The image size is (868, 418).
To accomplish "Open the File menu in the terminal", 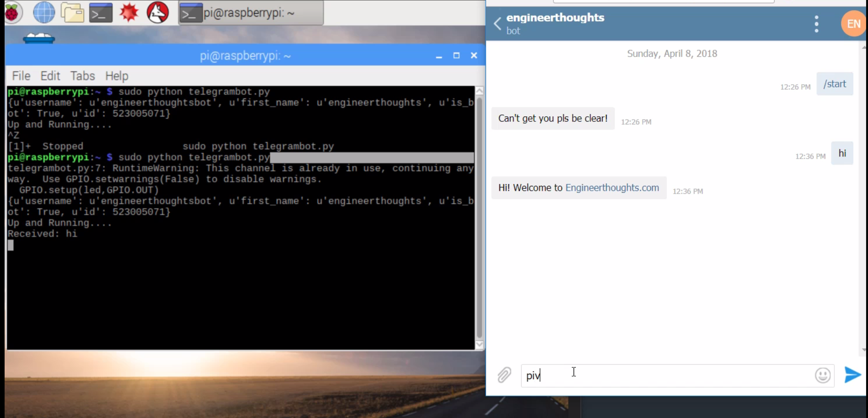I will click(x=21, y=76).
